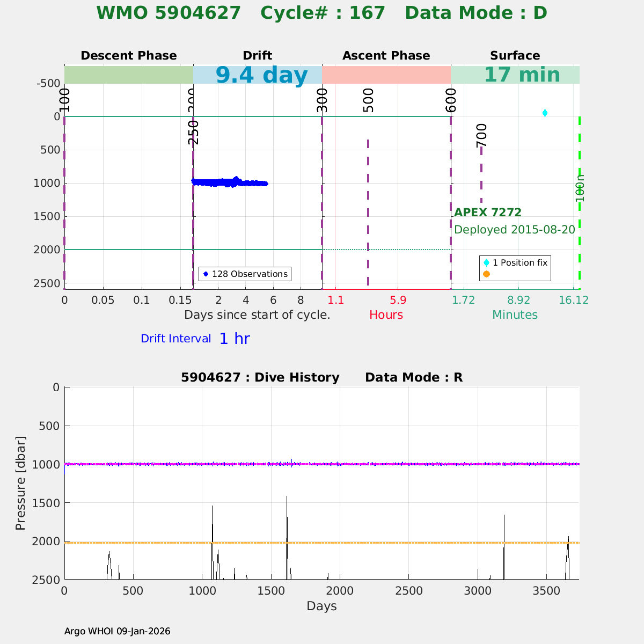Viewport: 644px width, 644px height.
Task: Click the APEX 7272 label
Action: click(x=488, y=213)
